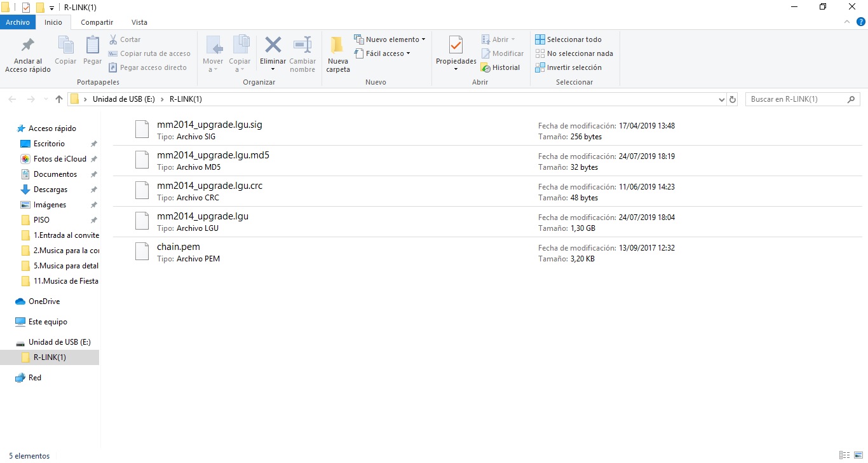Open Historial in the Abrir group
This screenshot has height=463, width=868.
[500, 67]
